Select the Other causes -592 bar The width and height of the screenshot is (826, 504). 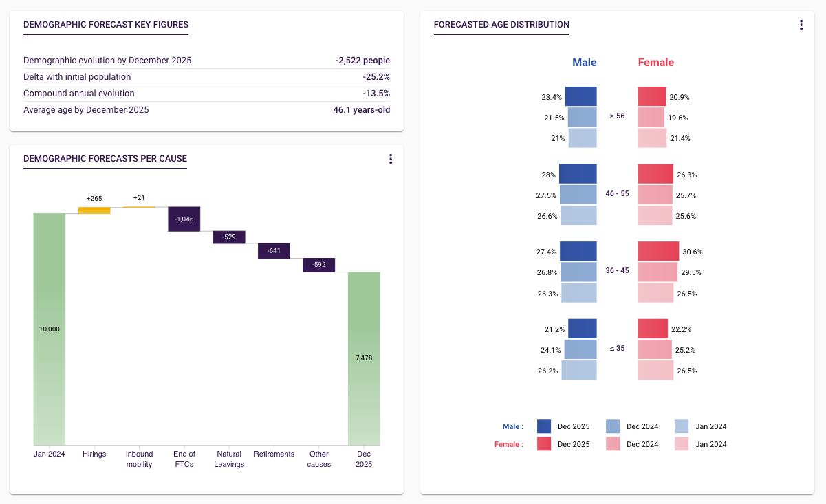click(x=318, y=265)
